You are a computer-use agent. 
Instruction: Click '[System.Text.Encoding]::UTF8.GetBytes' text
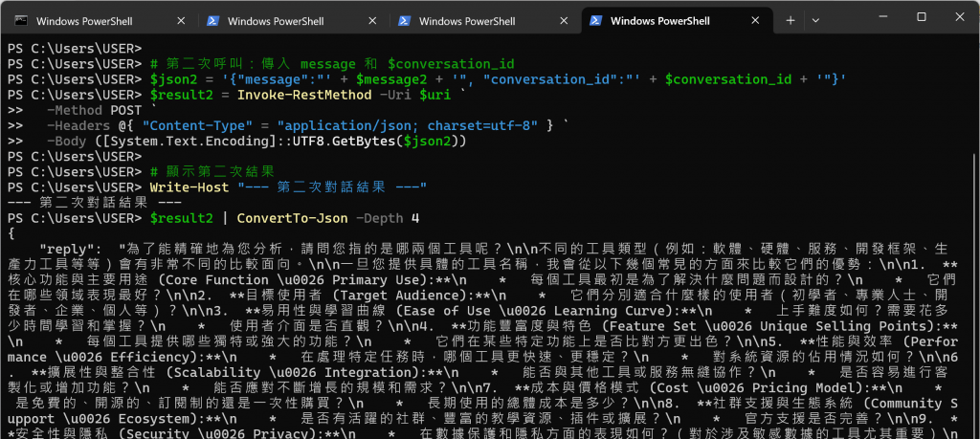(x=249, y=142)
